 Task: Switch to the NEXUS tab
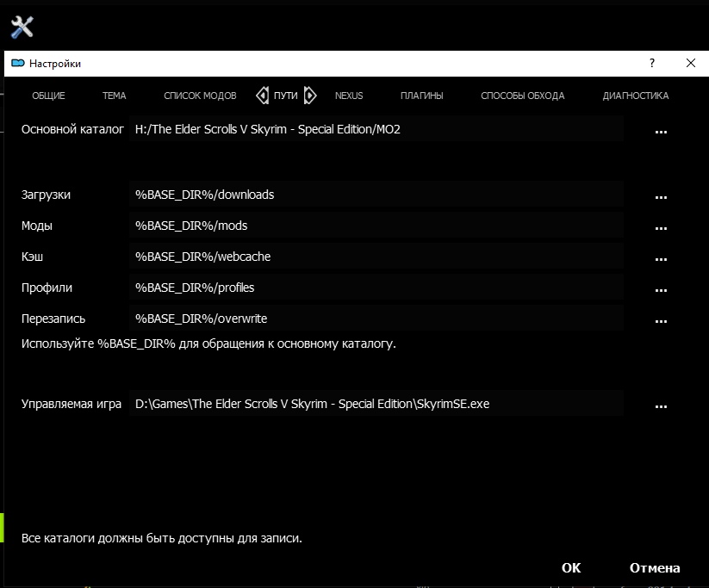(x=349, y=96)
